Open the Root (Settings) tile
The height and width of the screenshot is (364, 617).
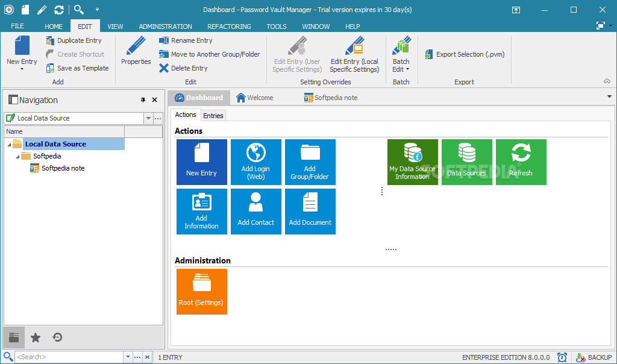coord(201,292)
